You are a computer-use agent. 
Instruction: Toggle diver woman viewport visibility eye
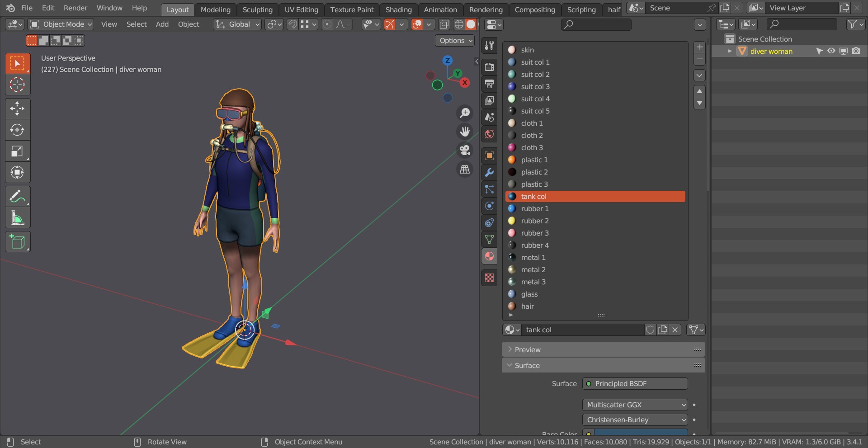[831, 51]
